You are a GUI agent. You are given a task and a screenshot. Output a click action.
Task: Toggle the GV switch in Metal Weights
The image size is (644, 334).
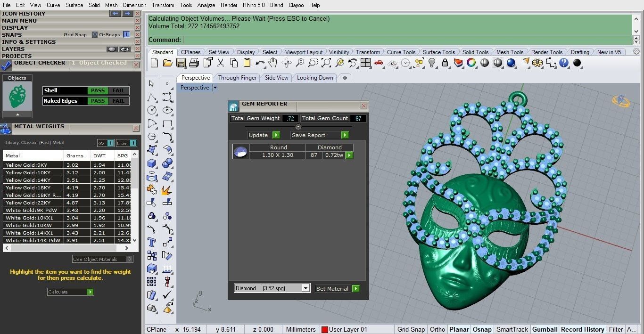point(111,143)
